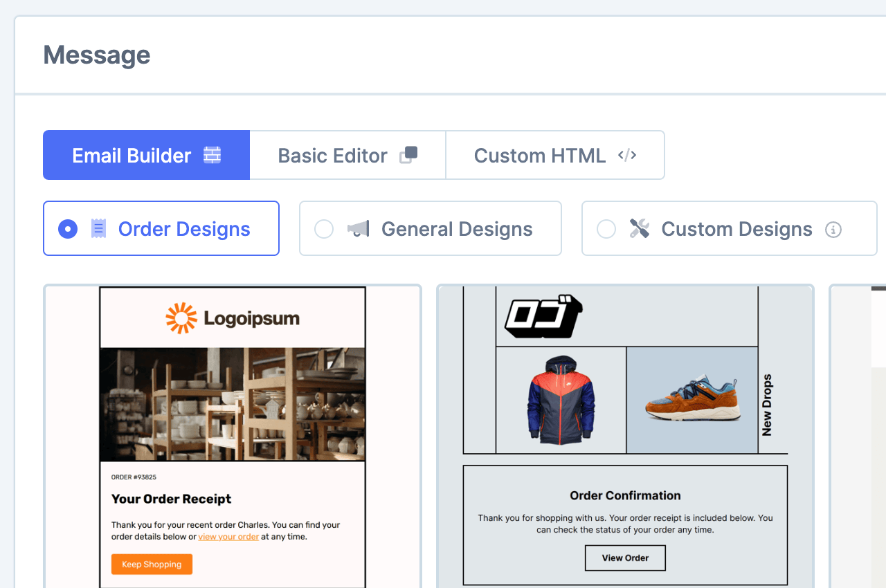Viewport: 886px width, 588px height.
Task: Click the red and navy jacket image
Action: point(561,400)
